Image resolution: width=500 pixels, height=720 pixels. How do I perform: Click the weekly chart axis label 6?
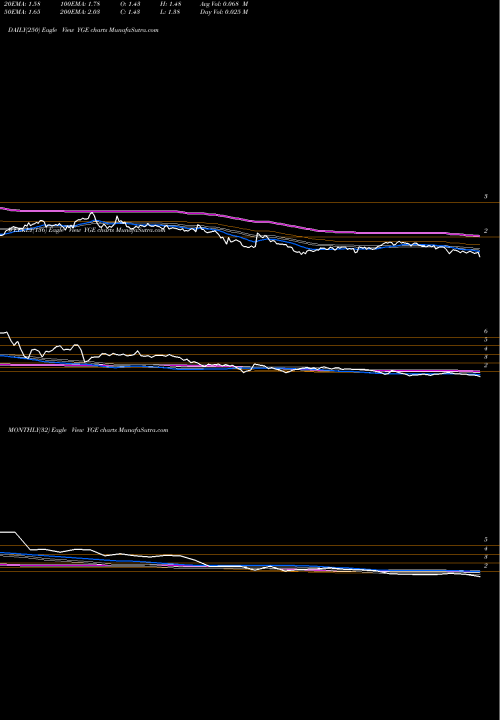[486, 331]
